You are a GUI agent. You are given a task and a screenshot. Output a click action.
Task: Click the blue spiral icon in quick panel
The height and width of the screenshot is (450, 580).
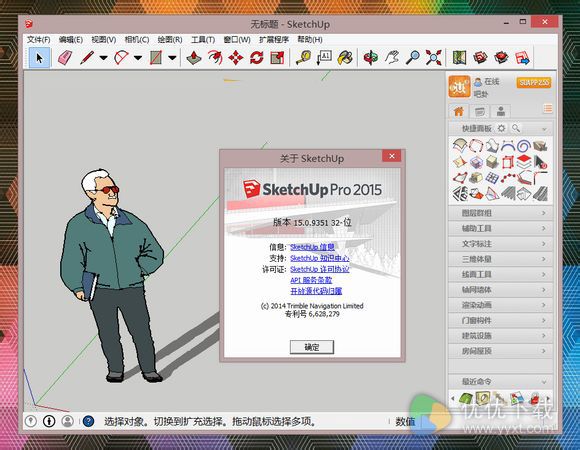524,146
